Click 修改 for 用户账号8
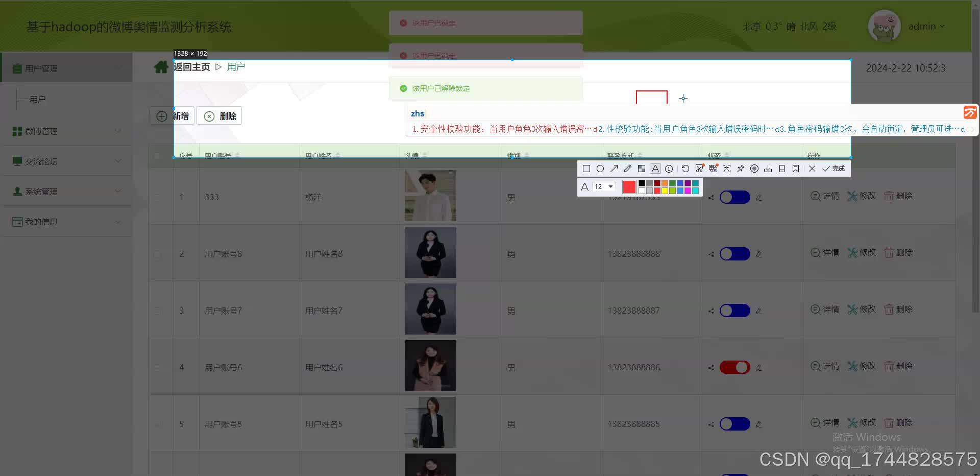The height and width of the screenshot is (476, 980). pos(862,253)
